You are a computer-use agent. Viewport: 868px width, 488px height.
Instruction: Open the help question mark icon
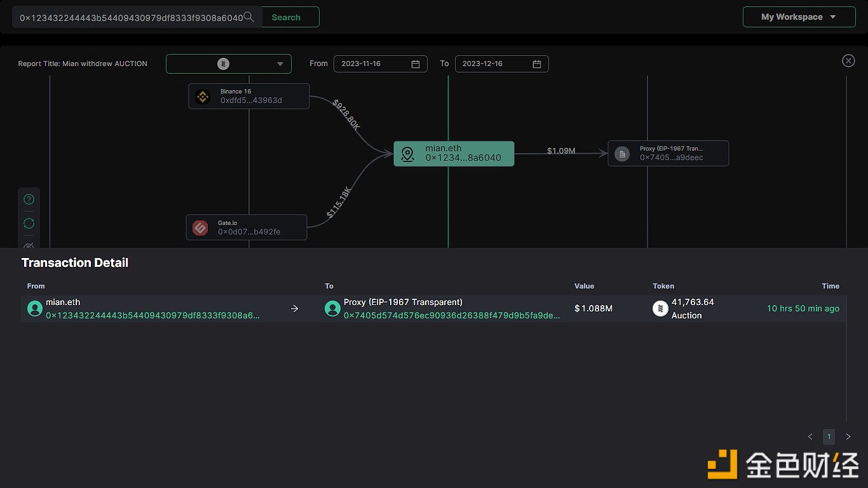pos(29,199)
